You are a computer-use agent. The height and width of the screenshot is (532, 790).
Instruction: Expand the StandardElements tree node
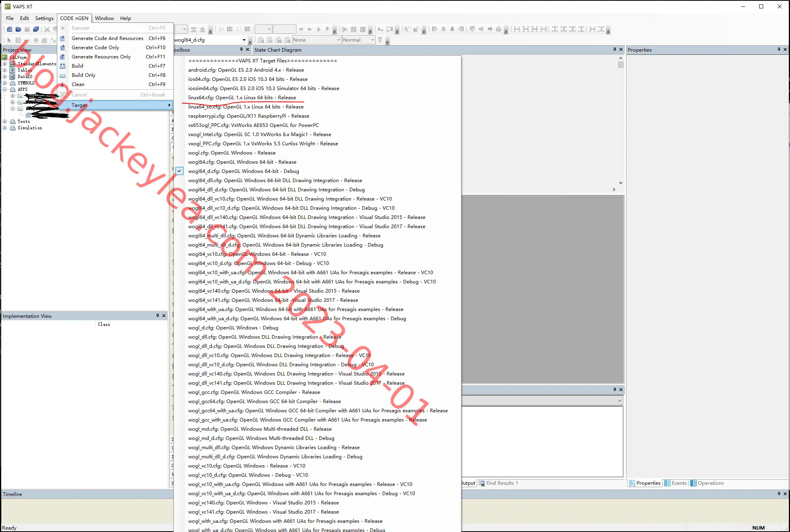point(5,64)
